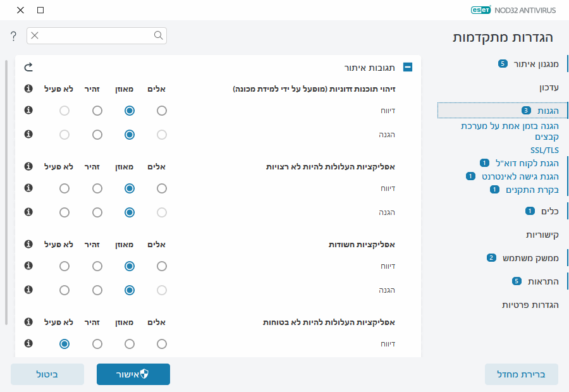Set suspicious applications הגנה to זהיר
This screenshot has width=569, height=392.
pos(97,290)
